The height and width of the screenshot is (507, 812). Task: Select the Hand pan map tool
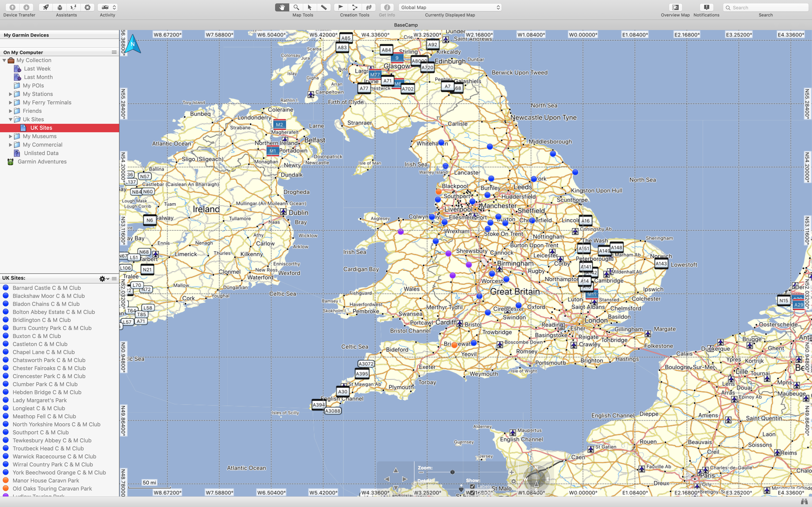tap(282, 7)
